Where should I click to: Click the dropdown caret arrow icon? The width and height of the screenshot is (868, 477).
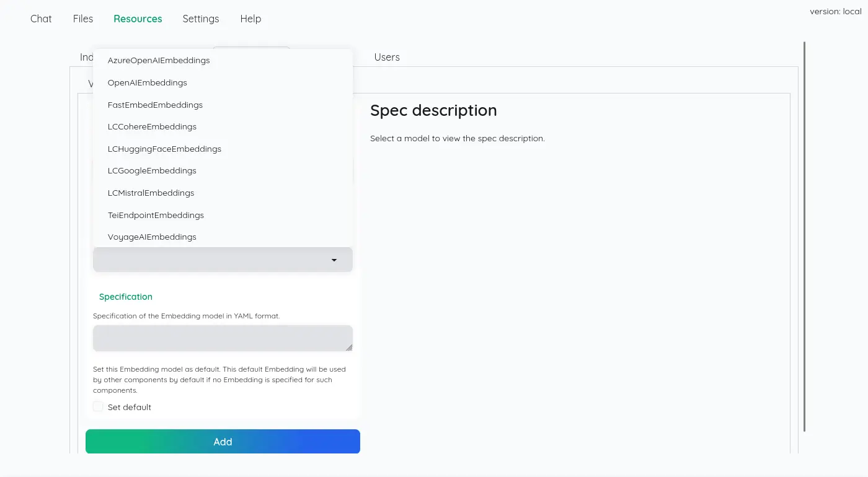[334, 260]
